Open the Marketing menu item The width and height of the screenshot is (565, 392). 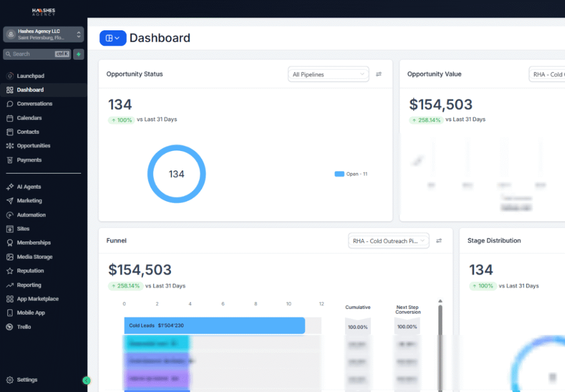pos(29,201)
